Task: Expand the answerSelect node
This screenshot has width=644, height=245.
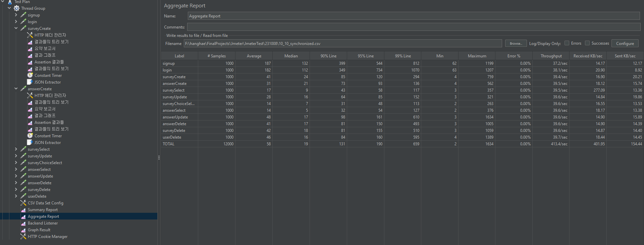Action: tap(16, 169)
